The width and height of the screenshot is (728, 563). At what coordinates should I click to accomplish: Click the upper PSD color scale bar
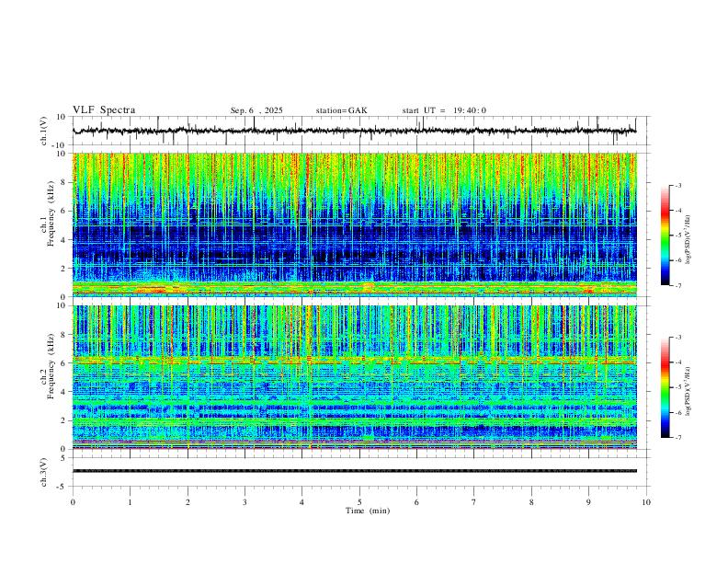click(665, 236)
